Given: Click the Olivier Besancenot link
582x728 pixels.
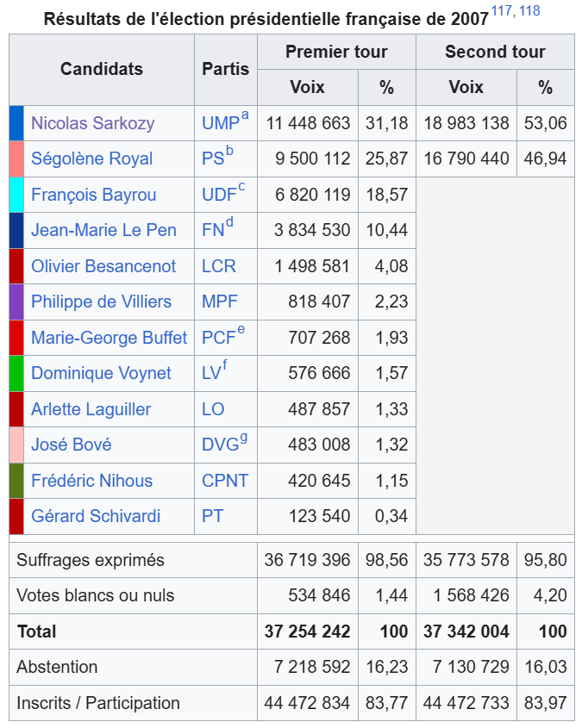Looking at the screenshot, I should [x=103, y=266].
